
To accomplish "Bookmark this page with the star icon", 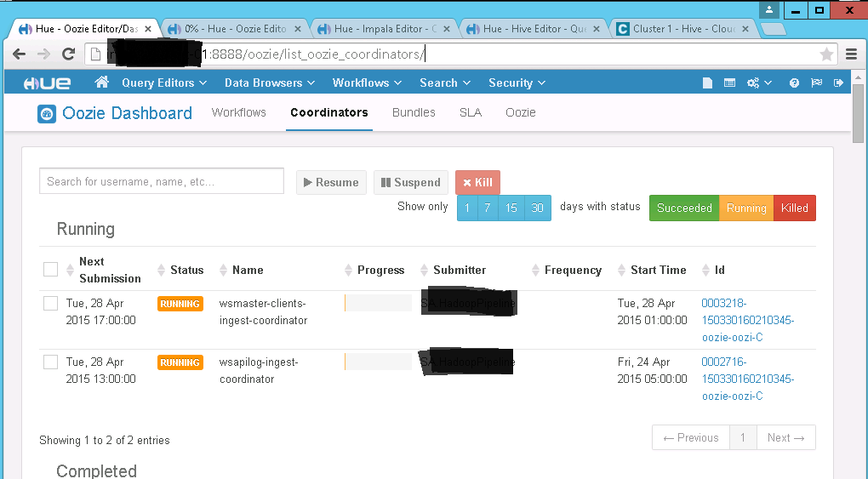I will point(826,54).
